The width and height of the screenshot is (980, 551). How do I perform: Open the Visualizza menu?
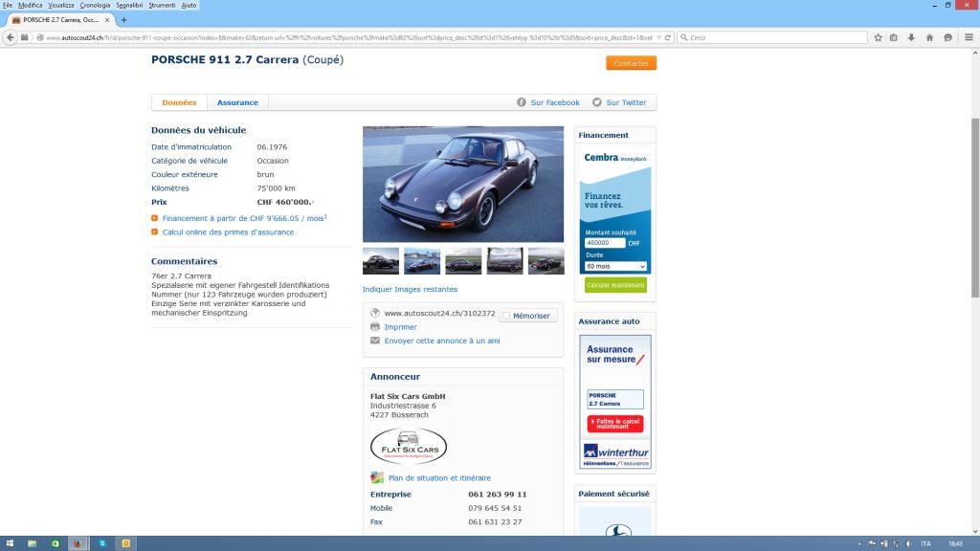pyautogui.click(x=61, y=5)
